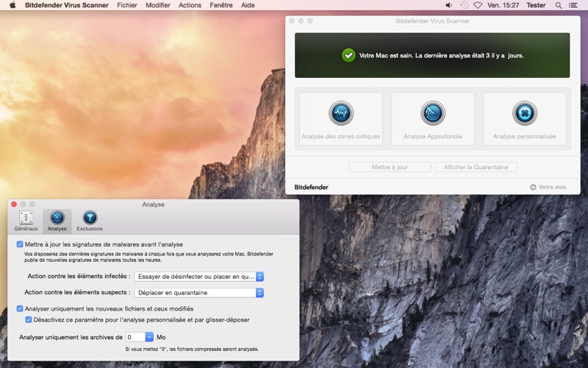
Task: Click the Mettre à jour button
Action: [390, 167]
